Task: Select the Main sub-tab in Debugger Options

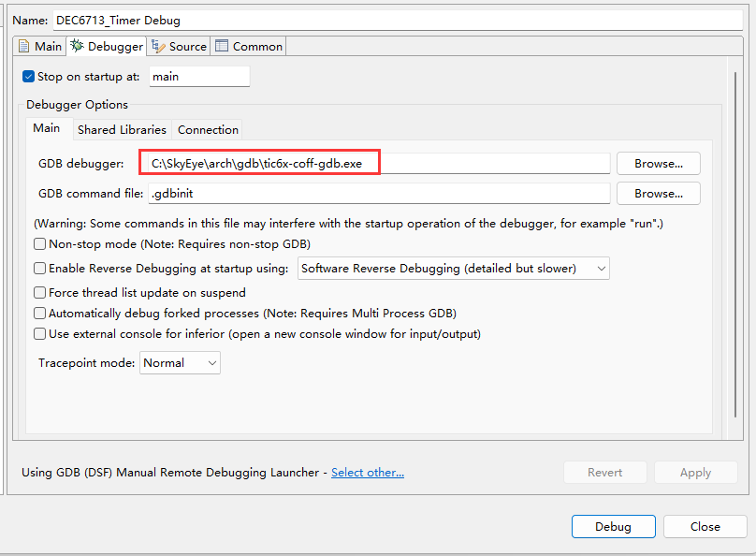Action: [47, 128]
